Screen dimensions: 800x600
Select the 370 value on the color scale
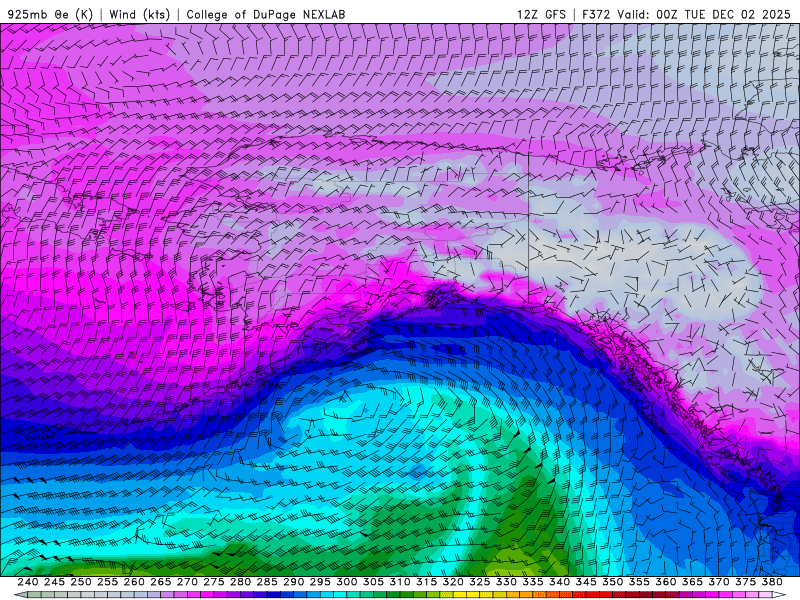(x=718, y=582)
